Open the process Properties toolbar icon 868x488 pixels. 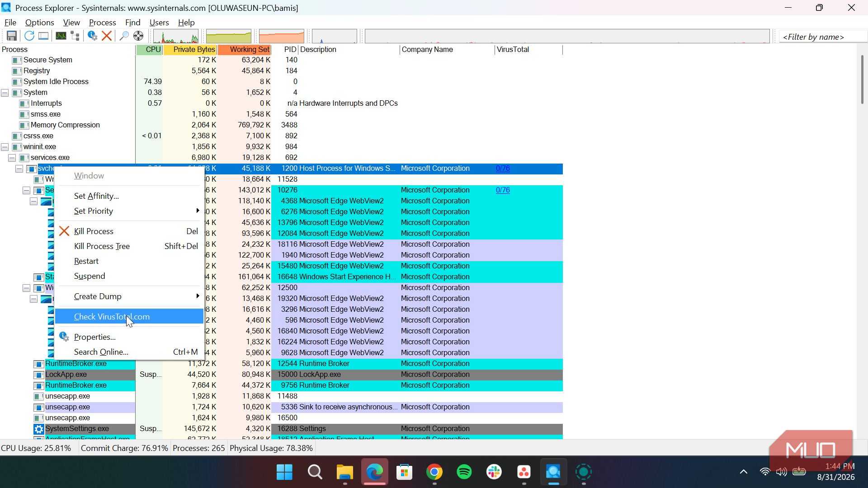pyautogui.click(x=93, y=36)
